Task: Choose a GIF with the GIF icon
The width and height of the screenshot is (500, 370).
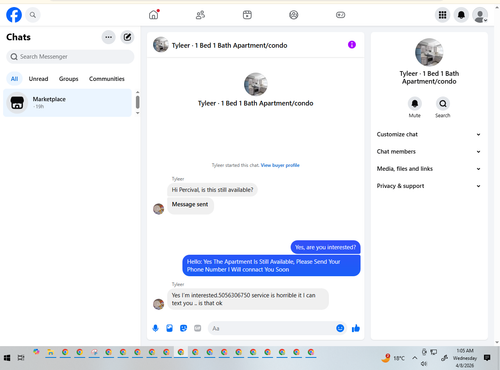Action: coord(198,328)
